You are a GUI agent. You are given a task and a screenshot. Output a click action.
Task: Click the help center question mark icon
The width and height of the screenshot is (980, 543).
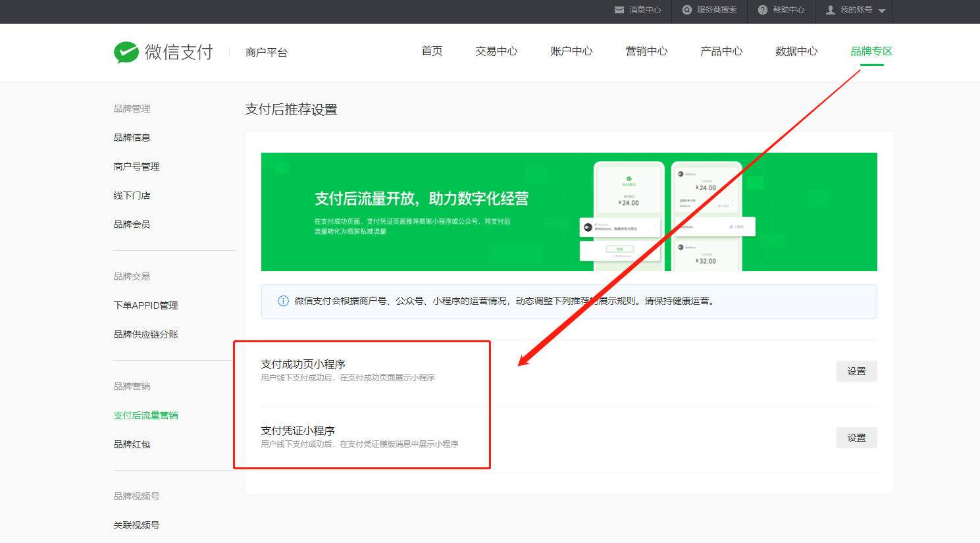point(763,10)
